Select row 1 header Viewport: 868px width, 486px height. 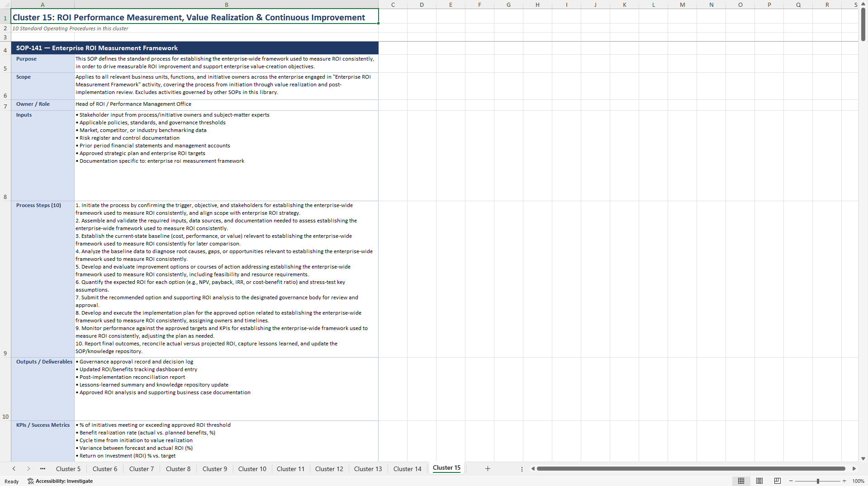pyautogui.click(x=5, y=16)
